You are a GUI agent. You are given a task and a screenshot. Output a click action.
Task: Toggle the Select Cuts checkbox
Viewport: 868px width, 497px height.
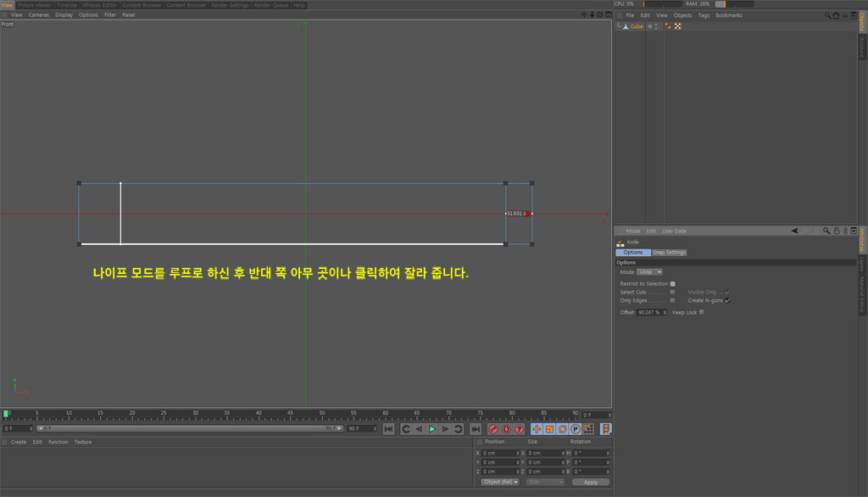click(672, 292)
